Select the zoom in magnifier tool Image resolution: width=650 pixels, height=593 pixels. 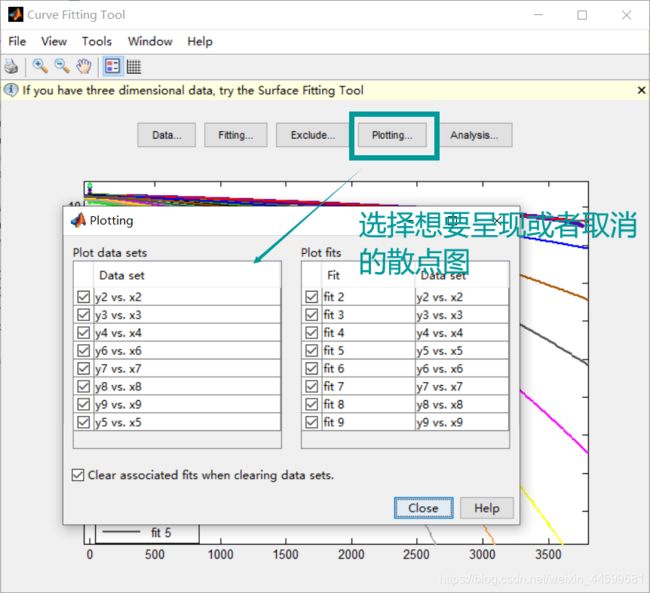40,66
